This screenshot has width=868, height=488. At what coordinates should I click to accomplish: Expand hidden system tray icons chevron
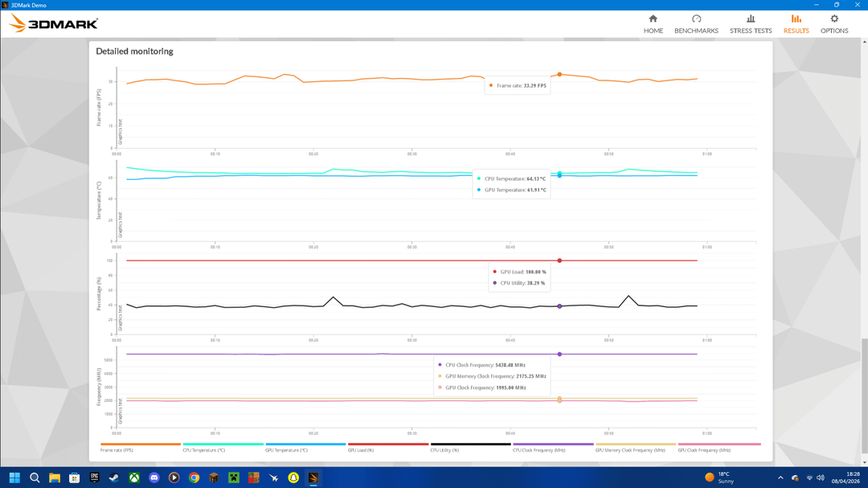coord(780,478)
